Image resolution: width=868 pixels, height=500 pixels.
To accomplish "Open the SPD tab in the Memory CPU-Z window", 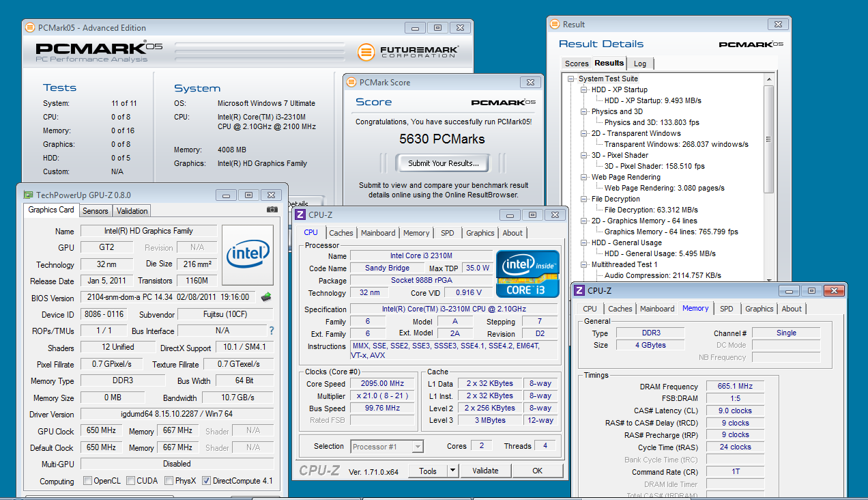I will (x=727, y=309).
